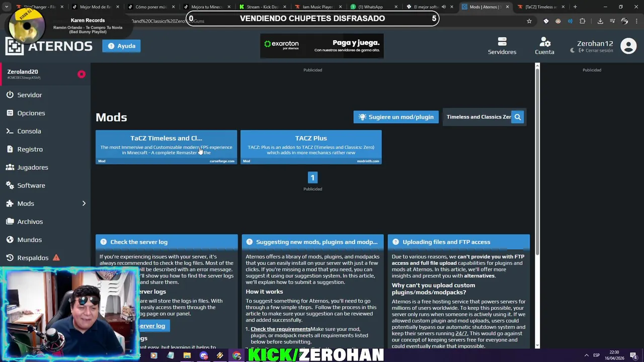Close the Mods | Aternos browser tab

(507, 7)
